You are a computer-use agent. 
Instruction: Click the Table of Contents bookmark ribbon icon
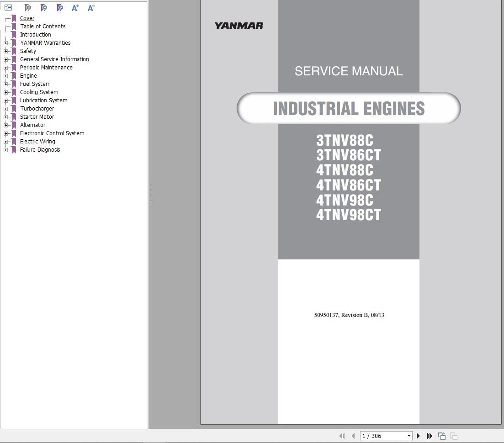(14, 26)
